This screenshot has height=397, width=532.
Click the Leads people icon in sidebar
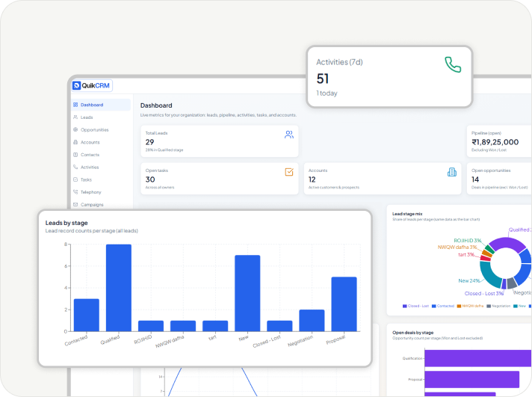[x=75, y=117]
